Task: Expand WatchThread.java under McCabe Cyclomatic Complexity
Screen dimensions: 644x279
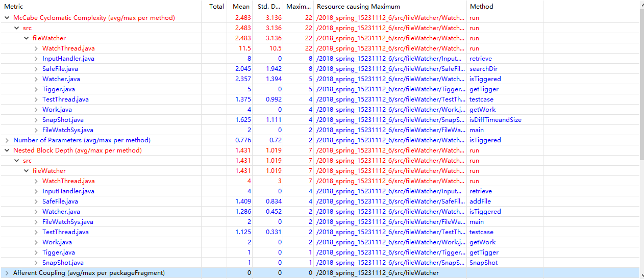Action: [x=36, y=48]
